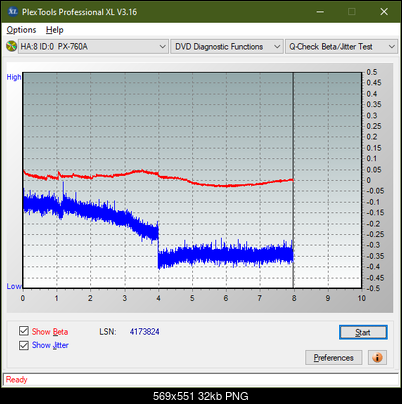This screenshot has width=402, height=404.
Task: Click the 0.5 value on right axis
Action: 372,72
